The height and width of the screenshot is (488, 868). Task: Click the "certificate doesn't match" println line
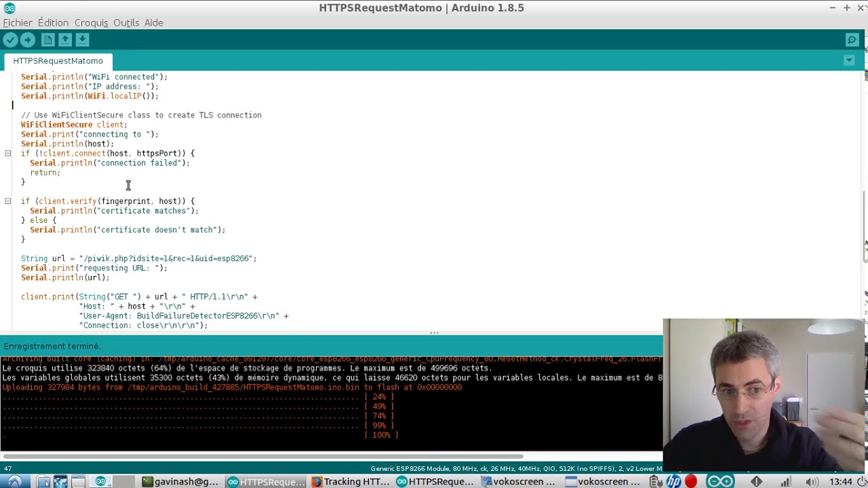pyautogui.click(x=127, y=230)
